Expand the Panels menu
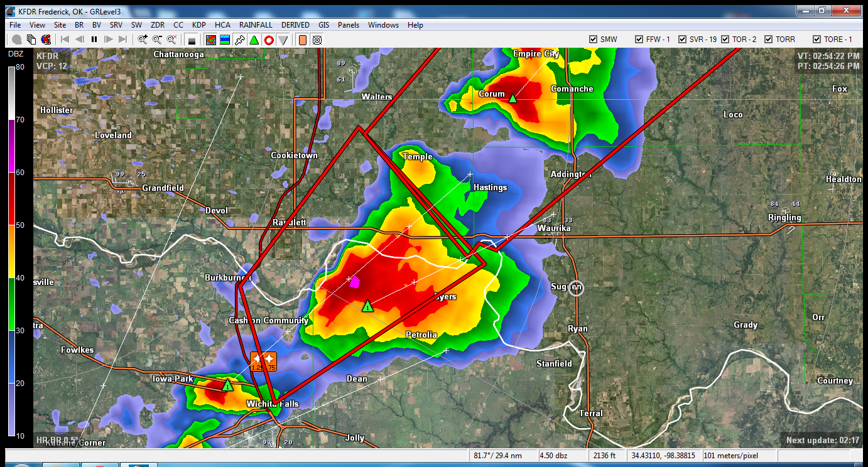Viewport: 868px width, 467px height. click(349, 25)
